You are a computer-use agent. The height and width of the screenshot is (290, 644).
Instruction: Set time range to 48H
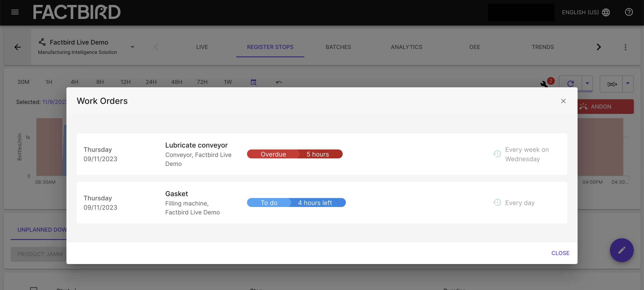point(177,82)
